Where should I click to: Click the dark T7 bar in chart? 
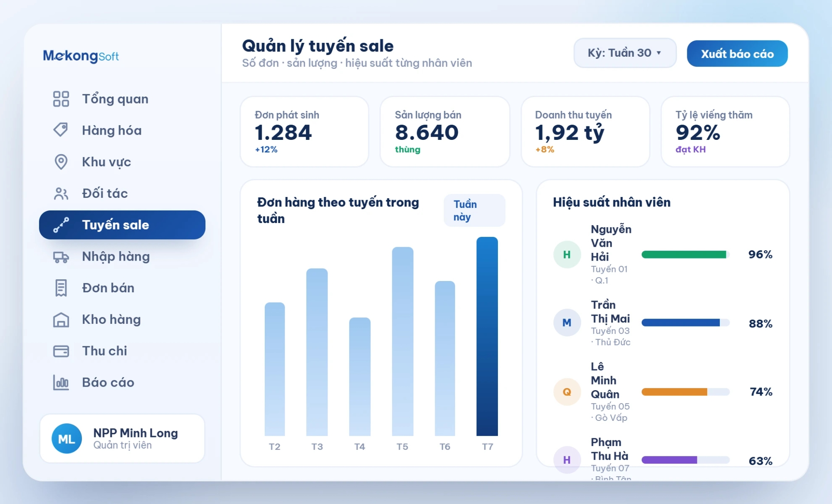(x=487, y=336)
